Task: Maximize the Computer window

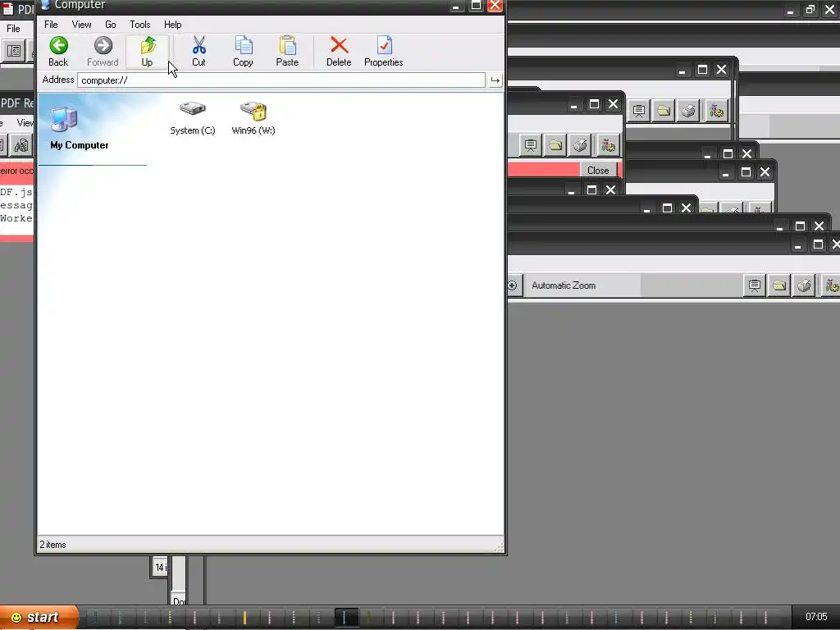Action: (x=476, y=6)
